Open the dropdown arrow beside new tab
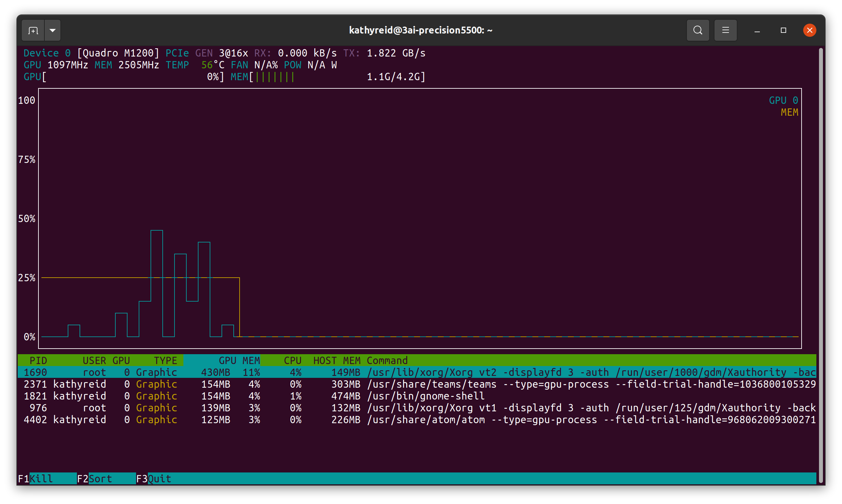 53,31
